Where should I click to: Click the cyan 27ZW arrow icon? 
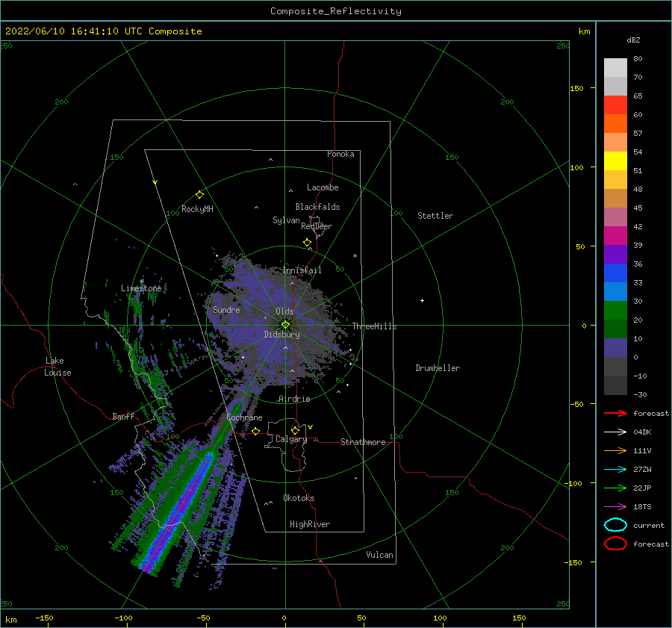(615, 470)
